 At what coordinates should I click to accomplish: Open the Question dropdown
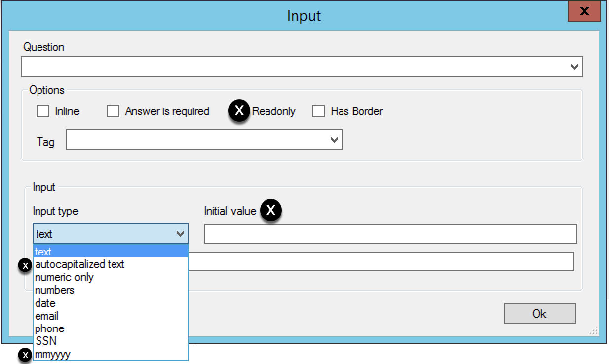574,67
